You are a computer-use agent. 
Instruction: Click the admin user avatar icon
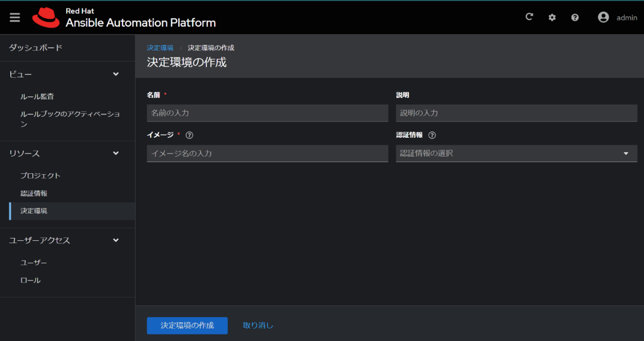tap(603, 17)
